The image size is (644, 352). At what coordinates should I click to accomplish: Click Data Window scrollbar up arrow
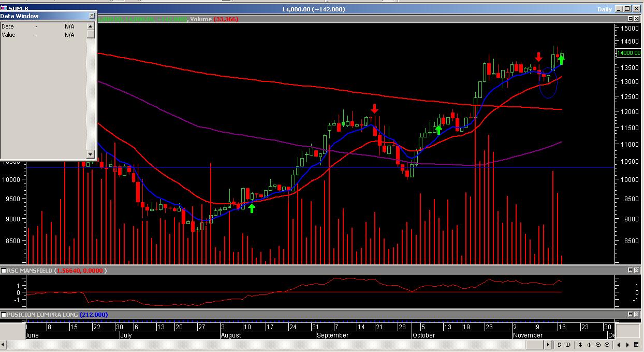point(91,26)
